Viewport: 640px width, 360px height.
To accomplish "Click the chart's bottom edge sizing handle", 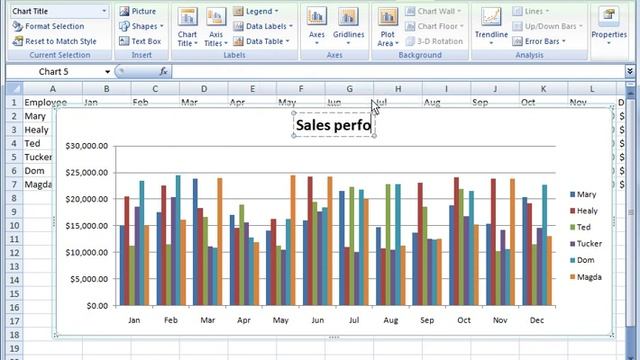I will coord(334,337).
